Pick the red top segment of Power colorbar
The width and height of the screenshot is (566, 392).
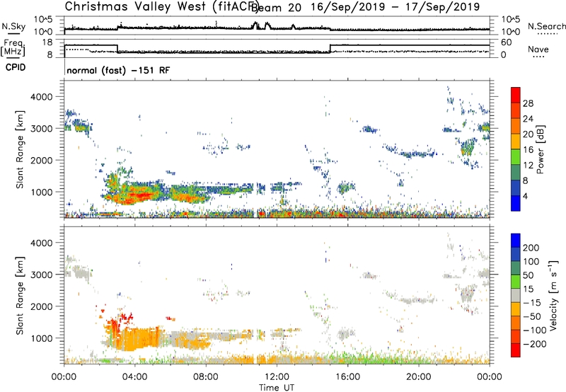(x=516, y=95)
